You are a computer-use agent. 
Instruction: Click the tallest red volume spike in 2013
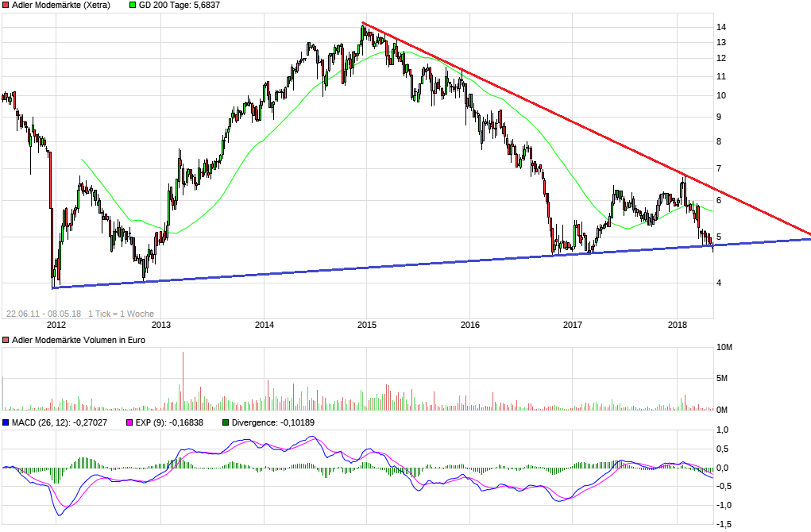(183, 381)
